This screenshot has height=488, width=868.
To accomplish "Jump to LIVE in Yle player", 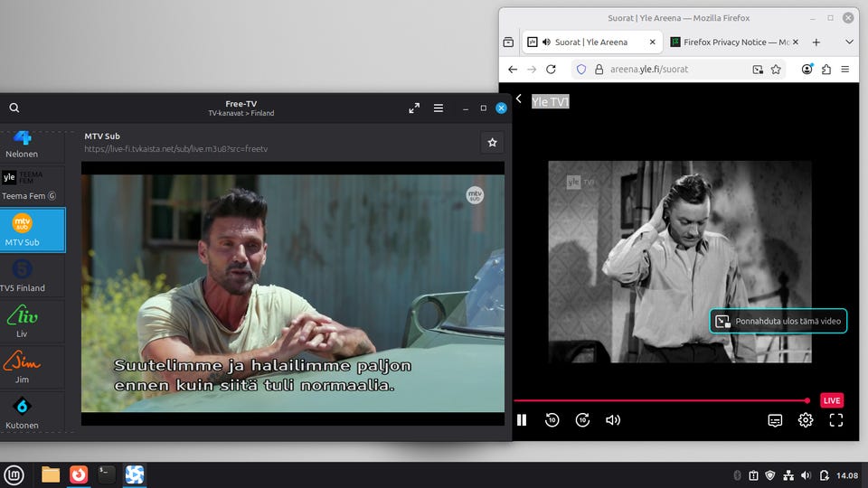I will point(832,400).
